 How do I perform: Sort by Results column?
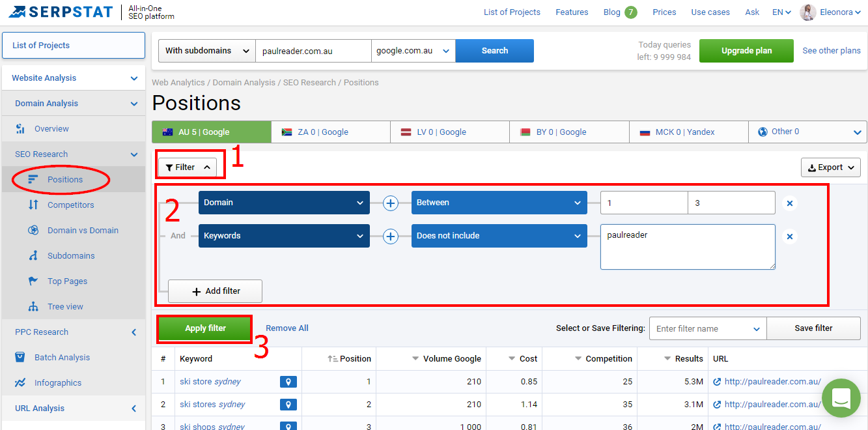[x=684, y=358]
